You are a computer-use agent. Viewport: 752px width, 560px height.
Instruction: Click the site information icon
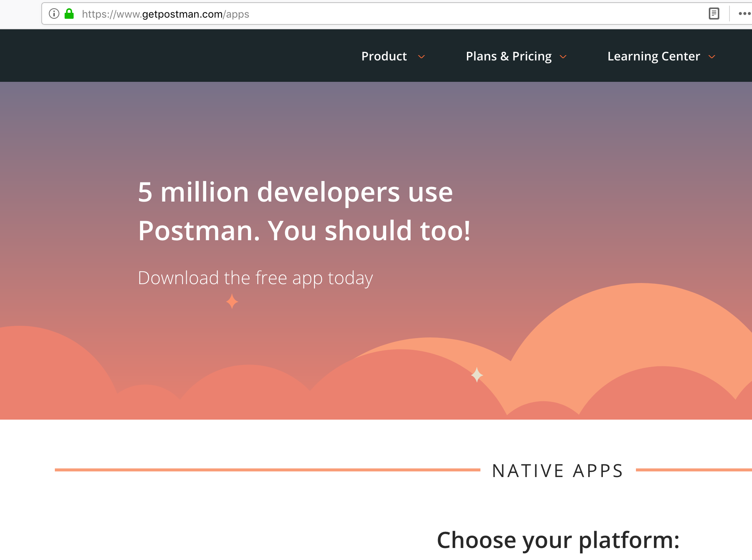[x=54, y=14]
